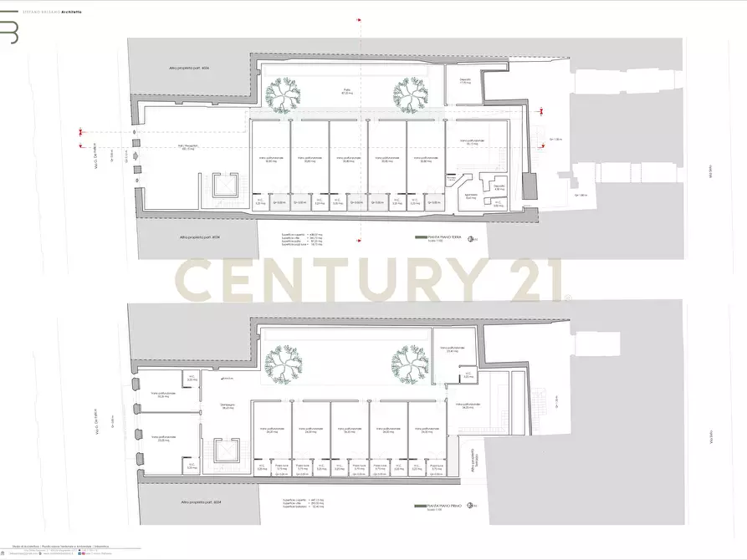Viewport: 747px width, 560px height.
Task: Click the north arrow beside Pianta Piano Primo
Action: (x=473, y=507)
